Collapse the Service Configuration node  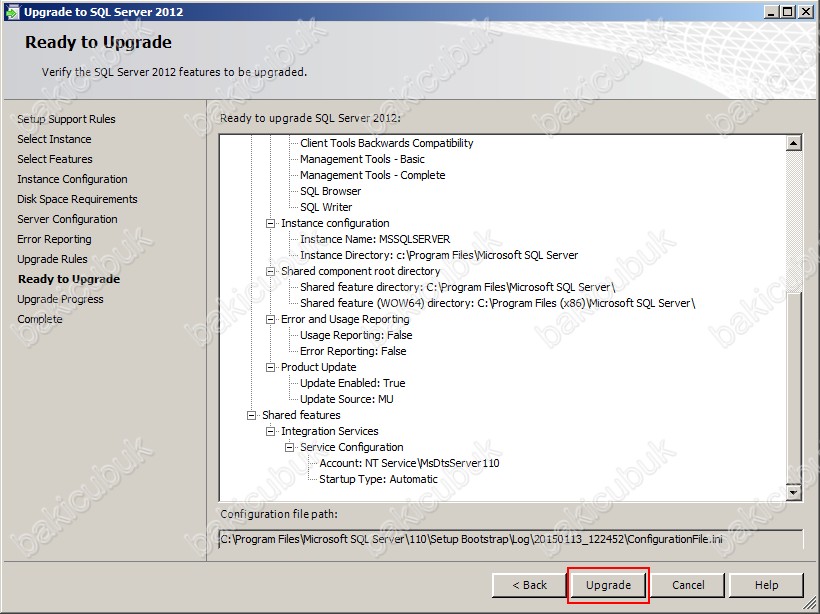(289, 448)
